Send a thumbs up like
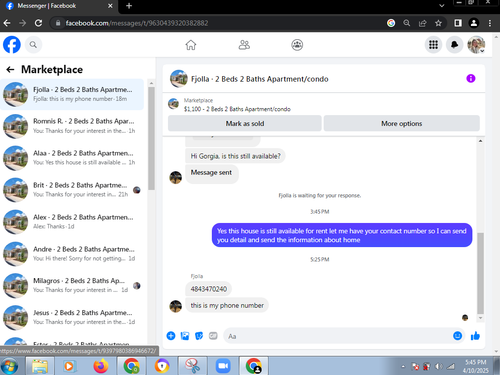Screen dimensions: 500x375 tap(475, 336)
